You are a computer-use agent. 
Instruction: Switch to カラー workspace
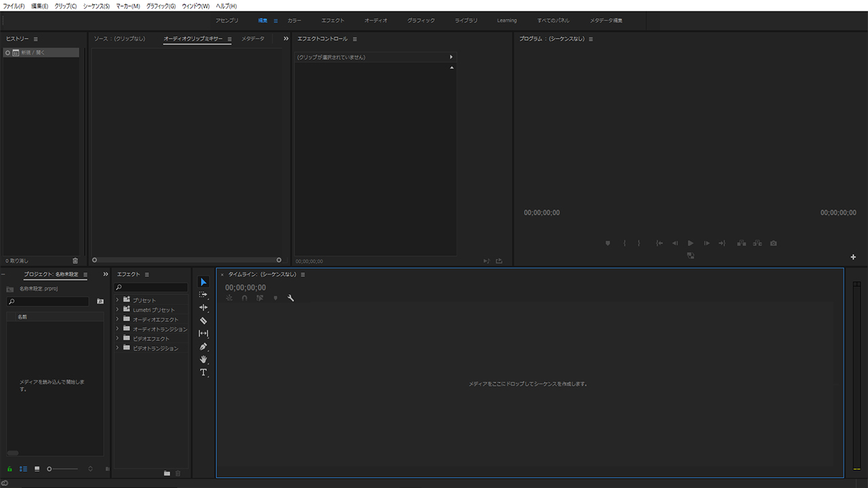(294, 20)
